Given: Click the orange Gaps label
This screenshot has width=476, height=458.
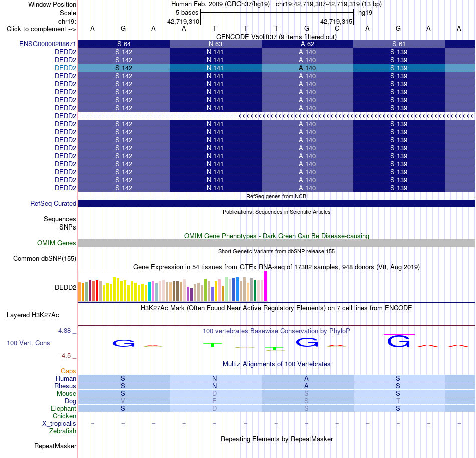Looking at the screenshot, I should point(68,371).
